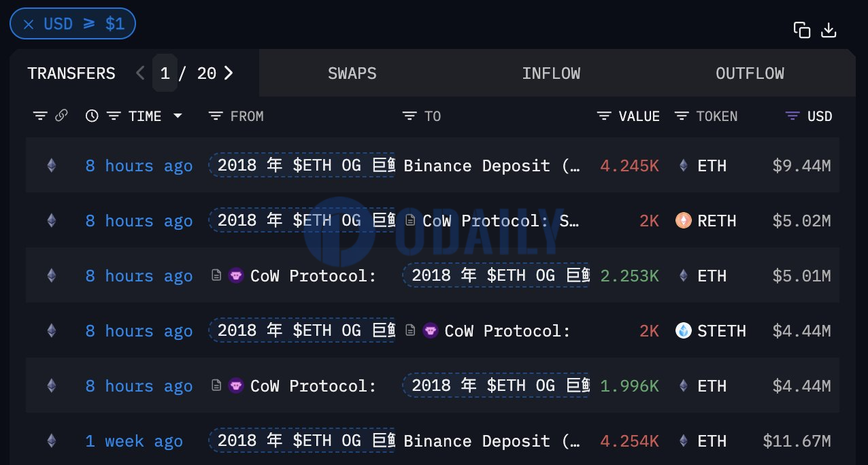Click the RETH token icon
The image size is (868, 465).
[684, 221]
